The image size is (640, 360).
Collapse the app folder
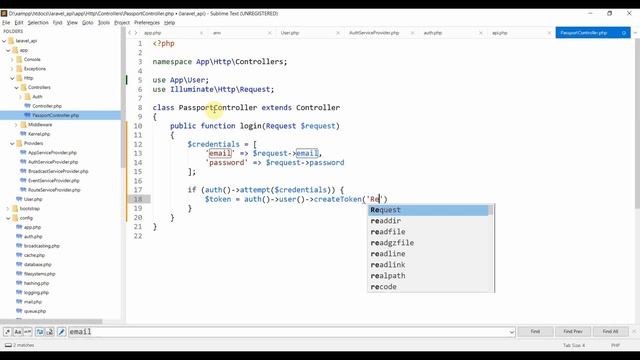(x=8, y=50)
